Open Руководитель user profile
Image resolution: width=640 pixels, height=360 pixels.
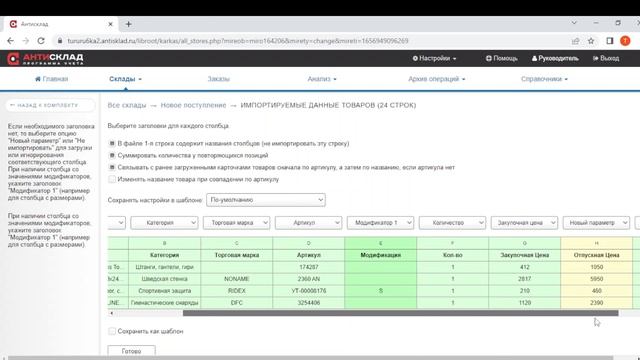(x=555, y=58)
